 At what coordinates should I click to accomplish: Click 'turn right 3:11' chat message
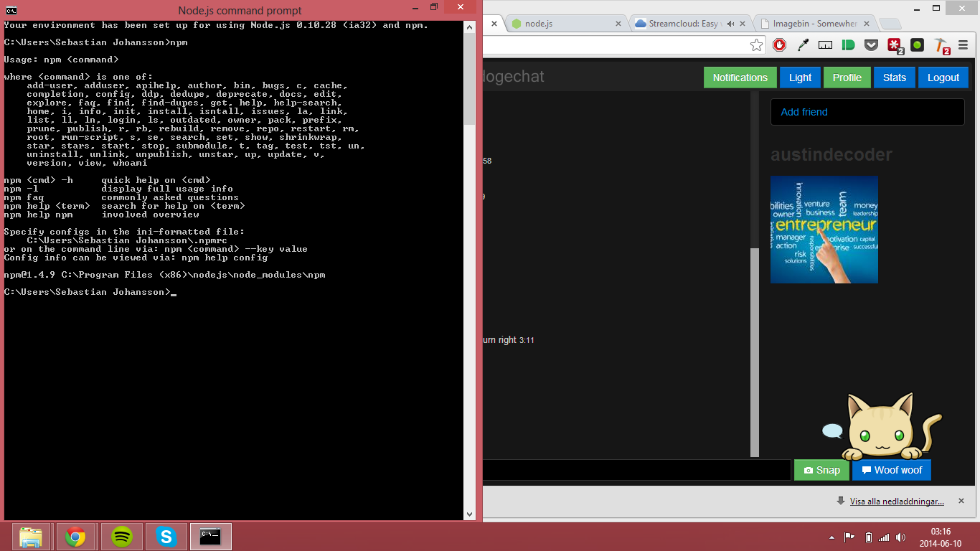pos(508,340)
